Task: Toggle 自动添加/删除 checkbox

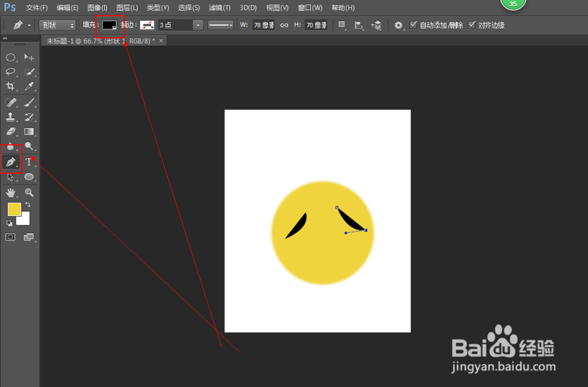Action: click(413, 25)
